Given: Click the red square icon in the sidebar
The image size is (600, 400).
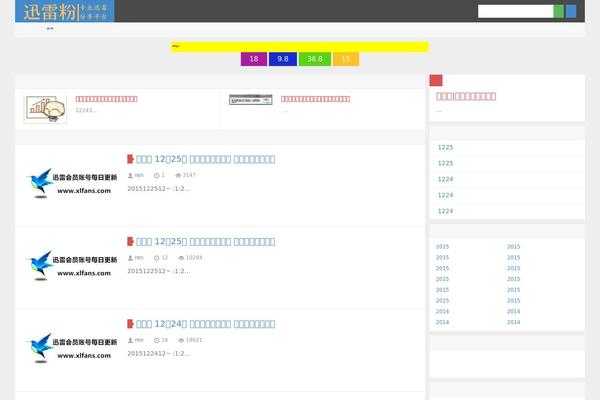Looking at the screenshot, I should tap(436, 80).
